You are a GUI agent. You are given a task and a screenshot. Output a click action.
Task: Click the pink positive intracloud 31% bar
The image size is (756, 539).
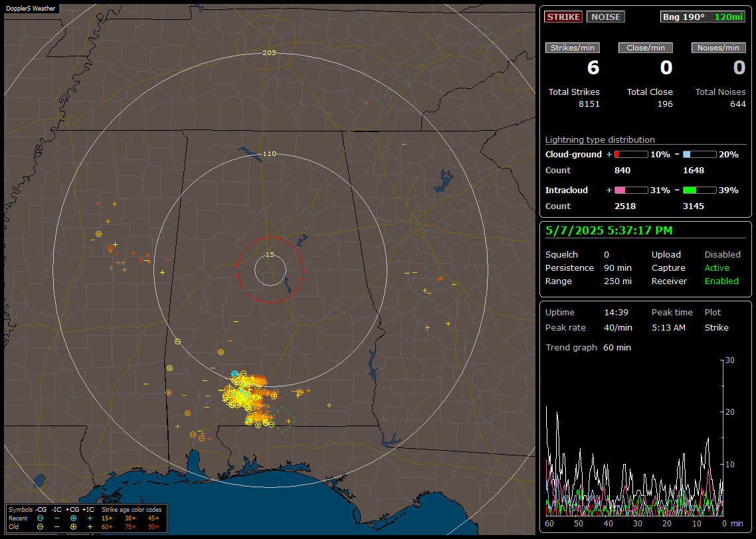click(631, 191)
